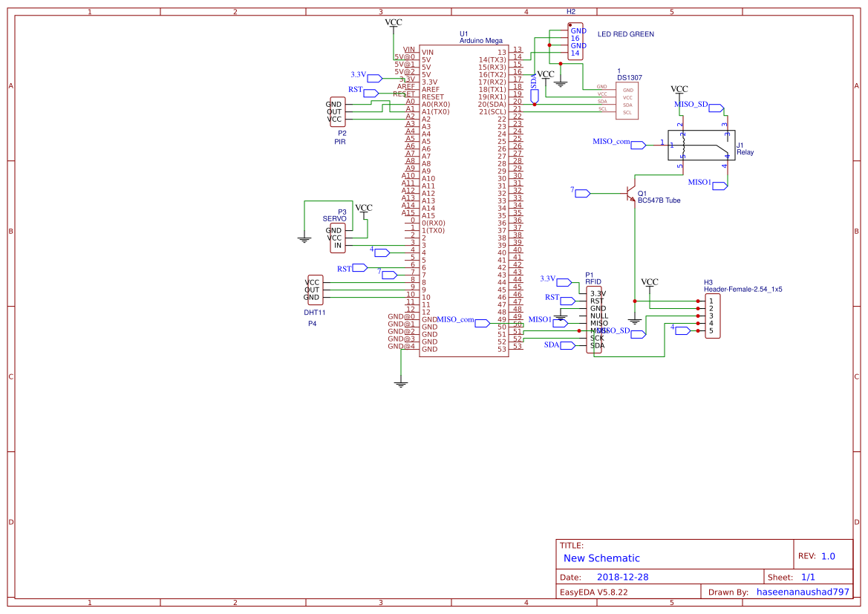The width and height of the screenshot is (868, 614).
Task: Click net flag 4 beside header H3
Action: click(x=681, y=330)
